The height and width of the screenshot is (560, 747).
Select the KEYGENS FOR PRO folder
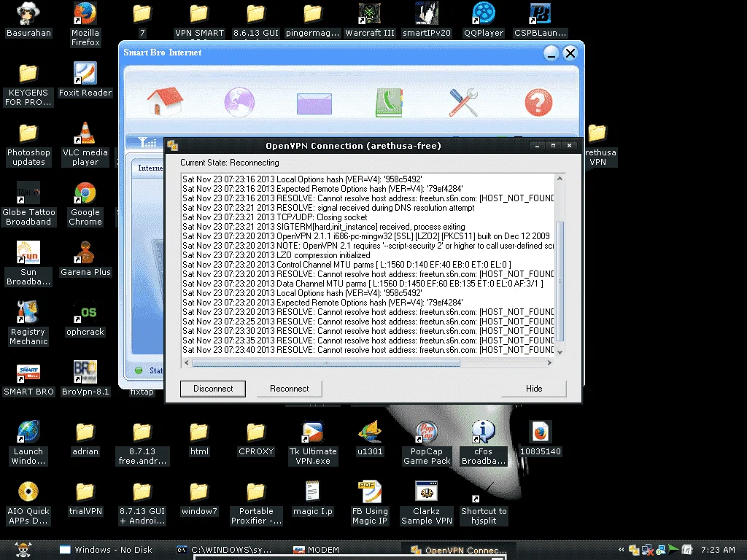(x=28, y=85)
